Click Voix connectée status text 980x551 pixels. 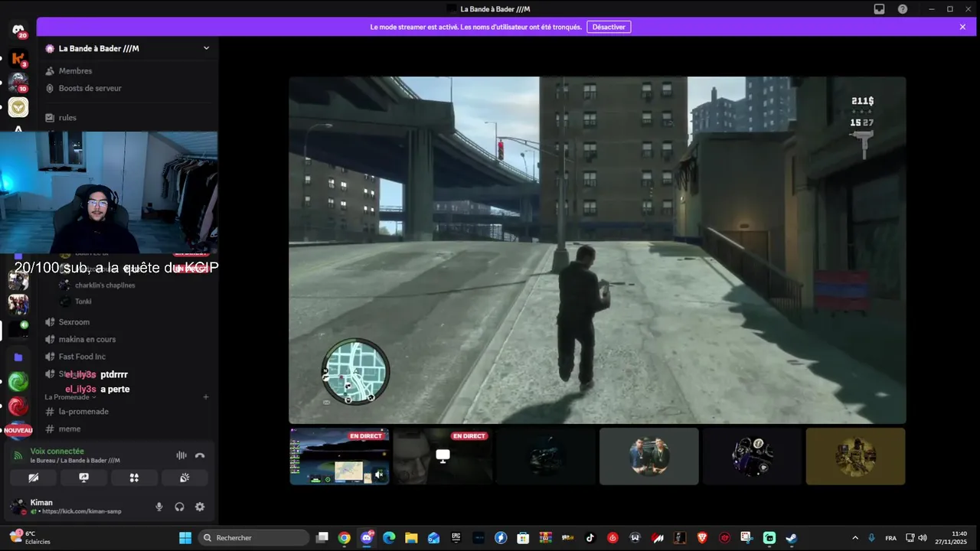[x=57, y=452]
